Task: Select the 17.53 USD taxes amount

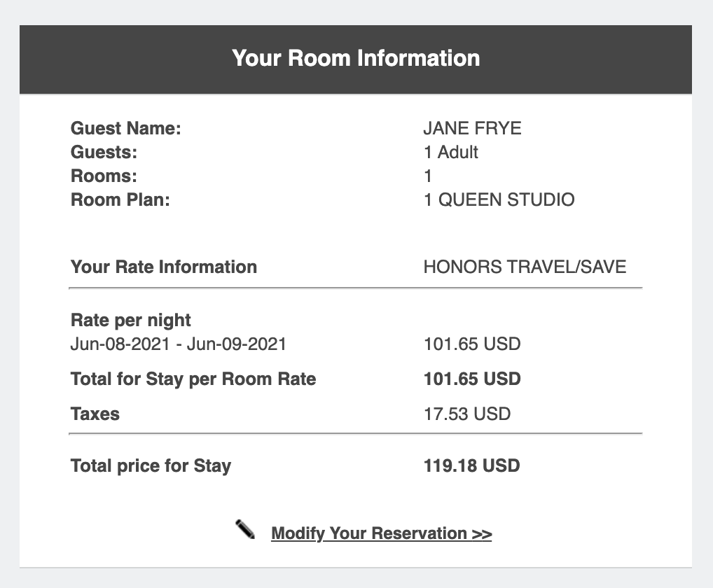Action: 467,414
